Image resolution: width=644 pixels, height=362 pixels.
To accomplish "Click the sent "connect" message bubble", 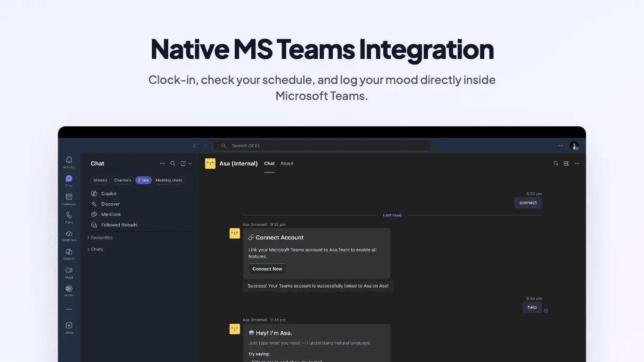I will coord(528,203).
